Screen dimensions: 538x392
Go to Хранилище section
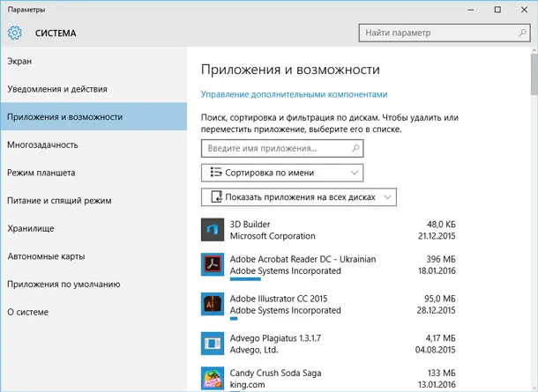[x=93, y=228]
